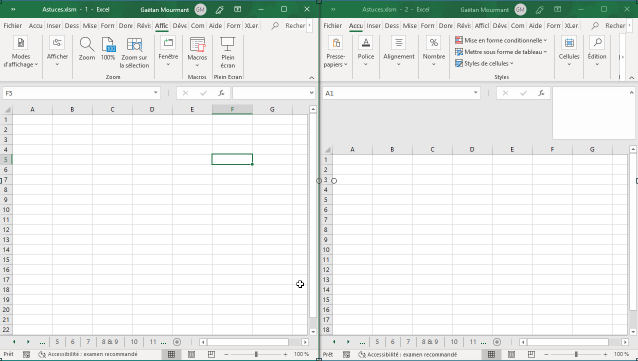Image resolution: width=638 pixels, height=361 pixels.
Task: Zoom in plus button left window
Action: [286, 354]
